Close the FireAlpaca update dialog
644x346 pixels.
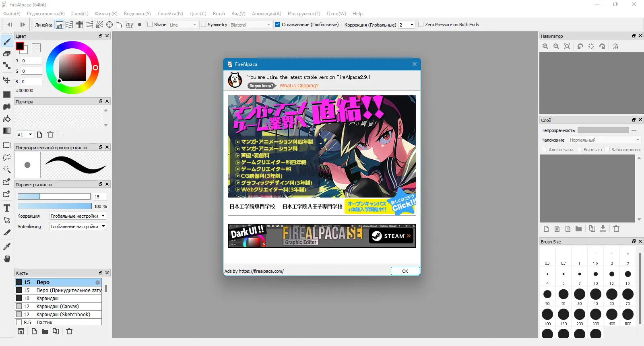415,64
